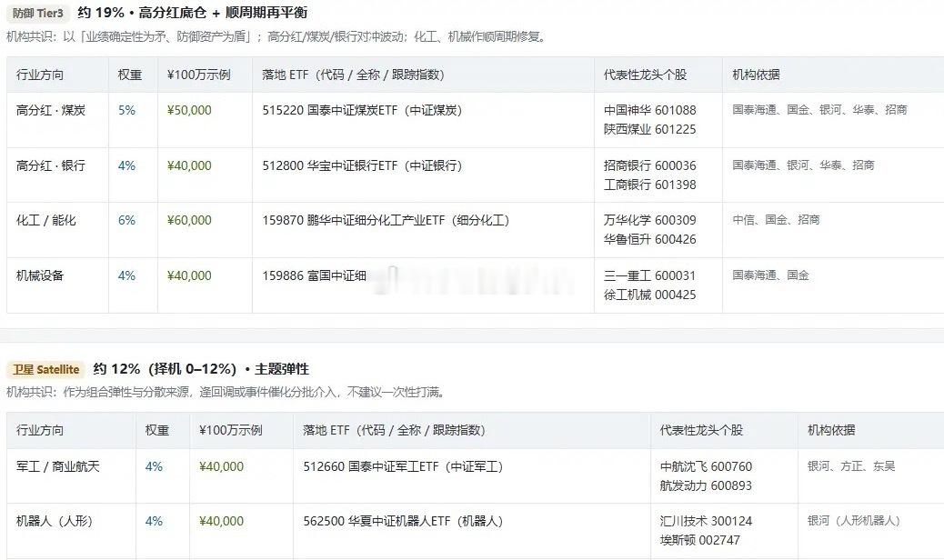Click 国泰海通、国金、银河、华泰、招商 institutions cell
Viewport: 944px width, 560px height.
coord(820,109)
